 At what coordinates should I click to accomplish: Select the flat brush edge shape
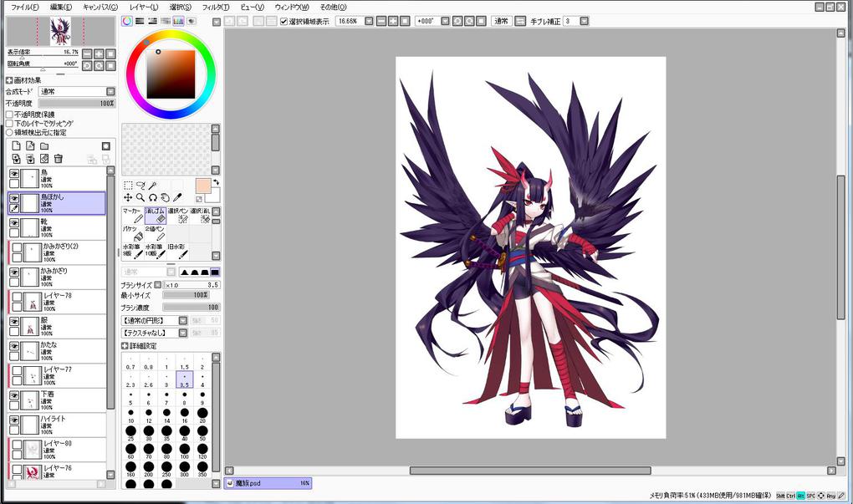coord(215,272)
